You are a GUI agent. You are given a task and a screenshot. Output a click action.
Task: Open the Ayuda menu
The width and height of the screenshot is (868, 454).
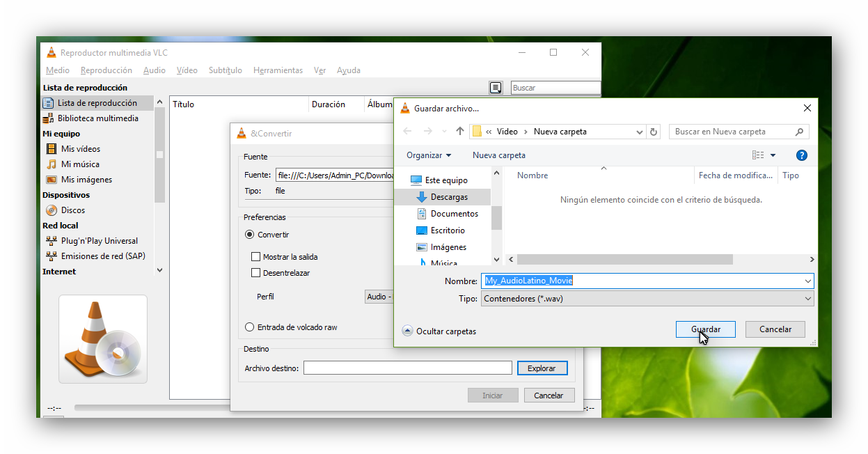349,70
